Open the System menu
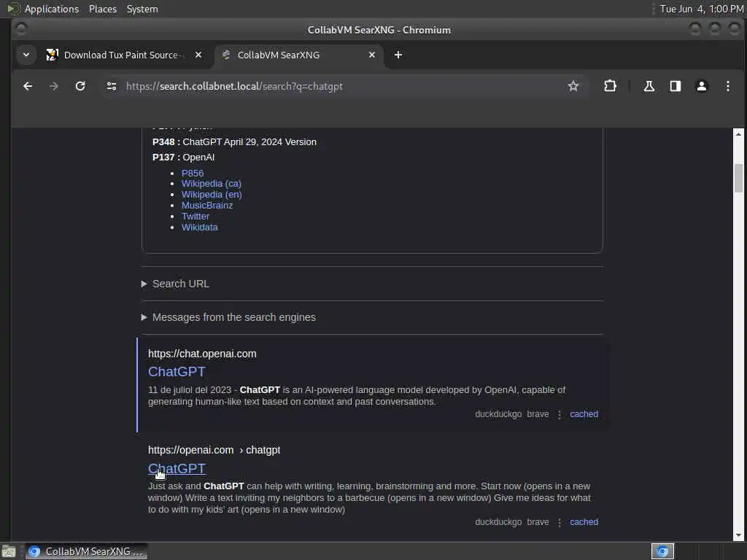The height and width of the screenshot is (560, 747). (x=142, y=9)
